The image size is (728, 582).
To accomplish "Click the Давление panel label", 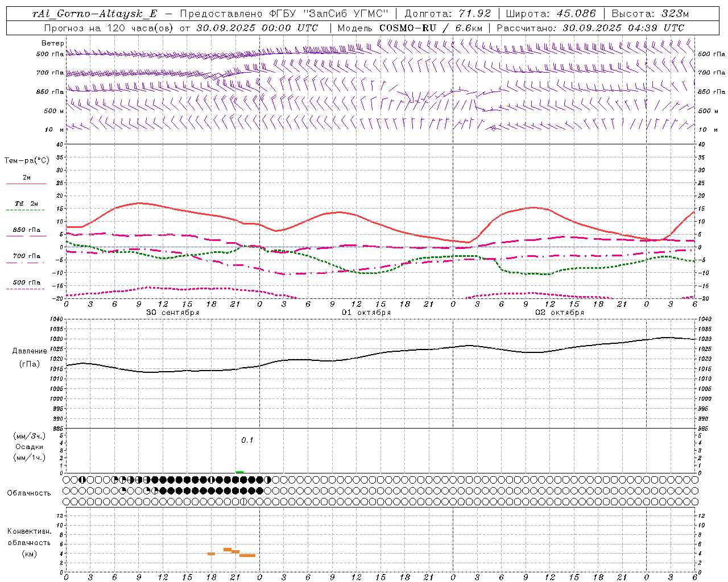I will tap(30, 351).
